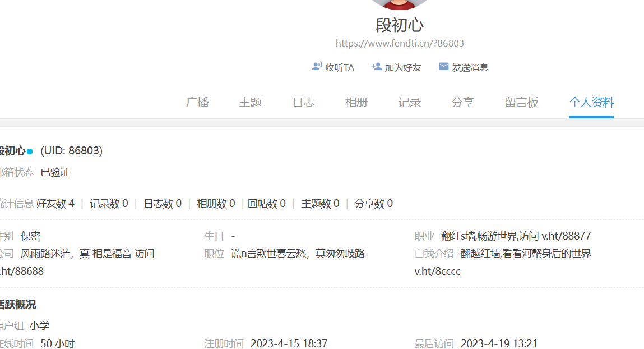This screenshot has height=349, width=644.
Task: Click the v.ht/8cccc text
Action: (x=437, y=272)
